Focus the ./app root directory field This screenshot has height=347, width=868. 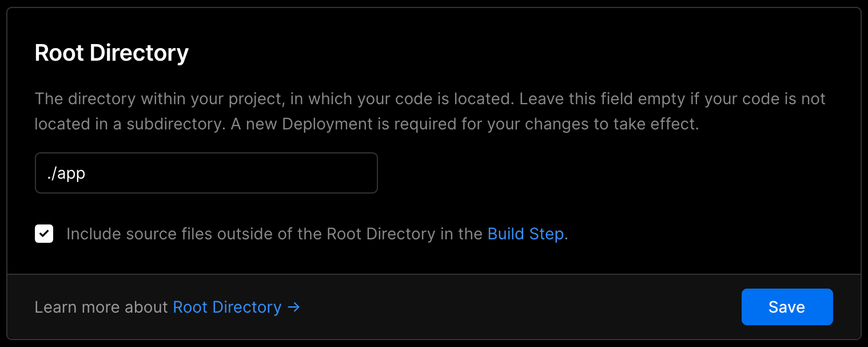[x=206, y=173]
